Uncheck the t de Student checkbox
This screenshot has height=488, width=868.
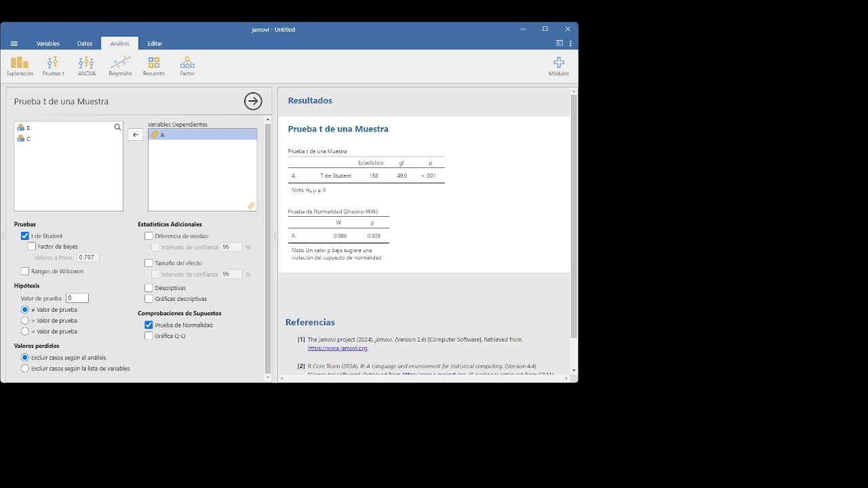pyautogui.click(x=25, y=236)
